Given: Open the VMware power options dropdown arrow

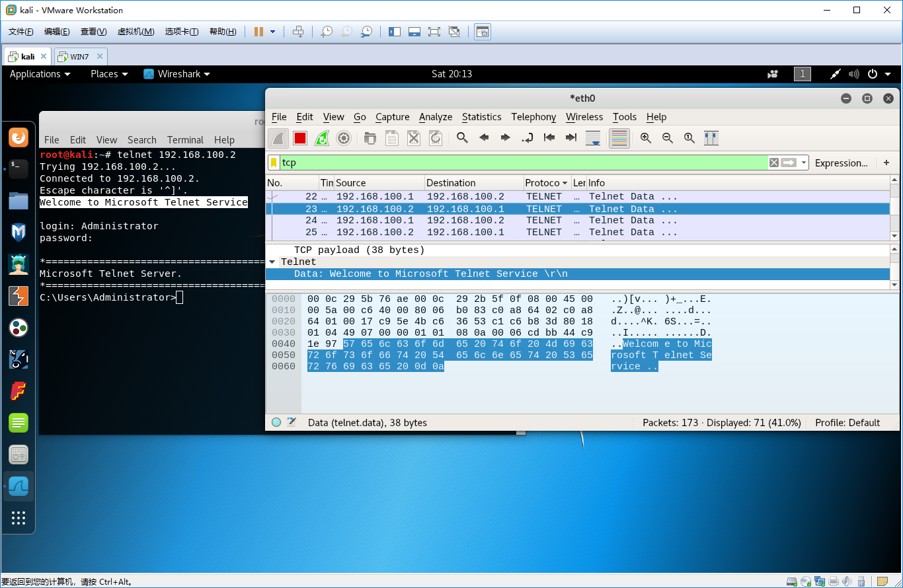Looking at the screenshot, I should (x=272, y=32).
